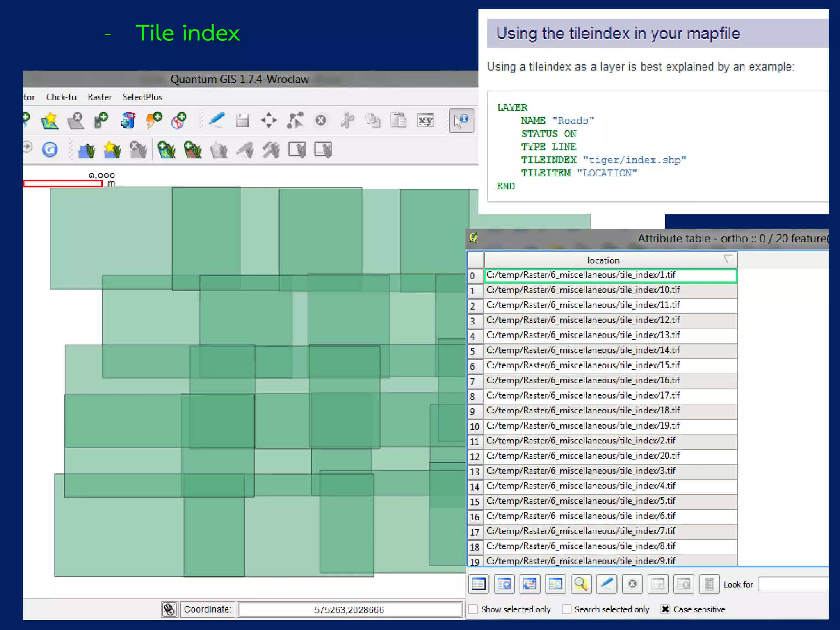The height and width of the screenshot is (630, 840).
Task: Click the Cut Features scissors icon
Action: click(x=347, y=121)
